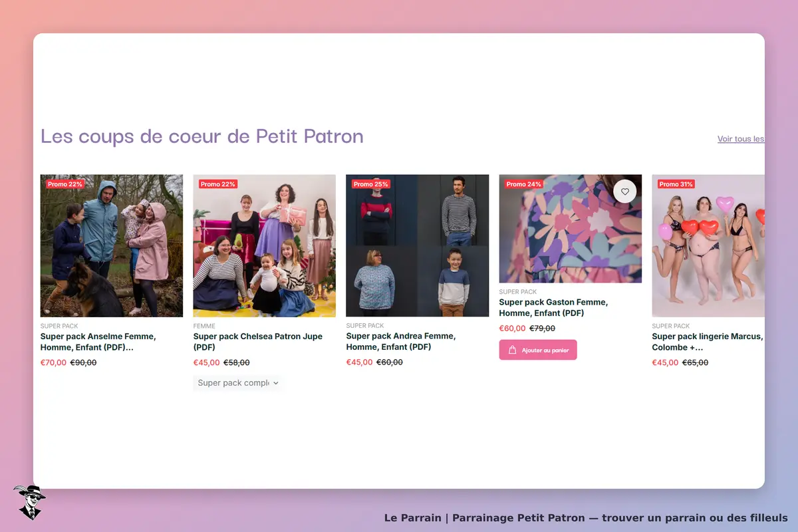Open Super pack Andrea product photo

[418, 245]
